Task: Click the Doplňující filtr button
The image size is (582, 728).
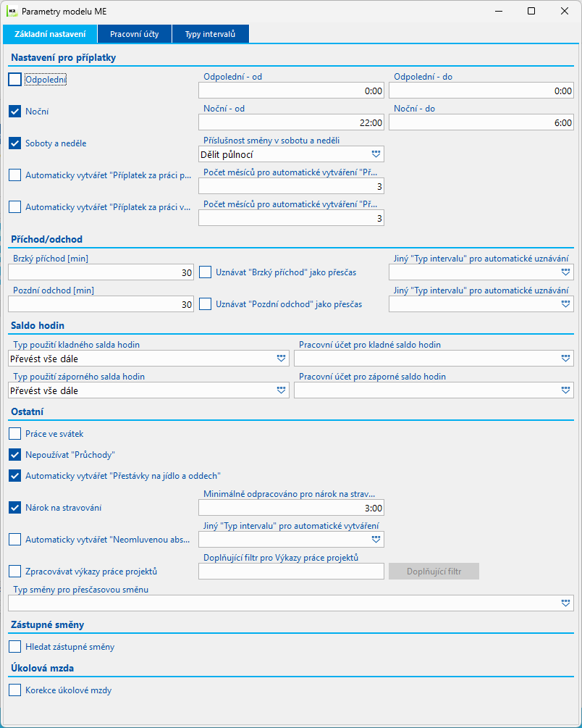Action: point(434,572)
